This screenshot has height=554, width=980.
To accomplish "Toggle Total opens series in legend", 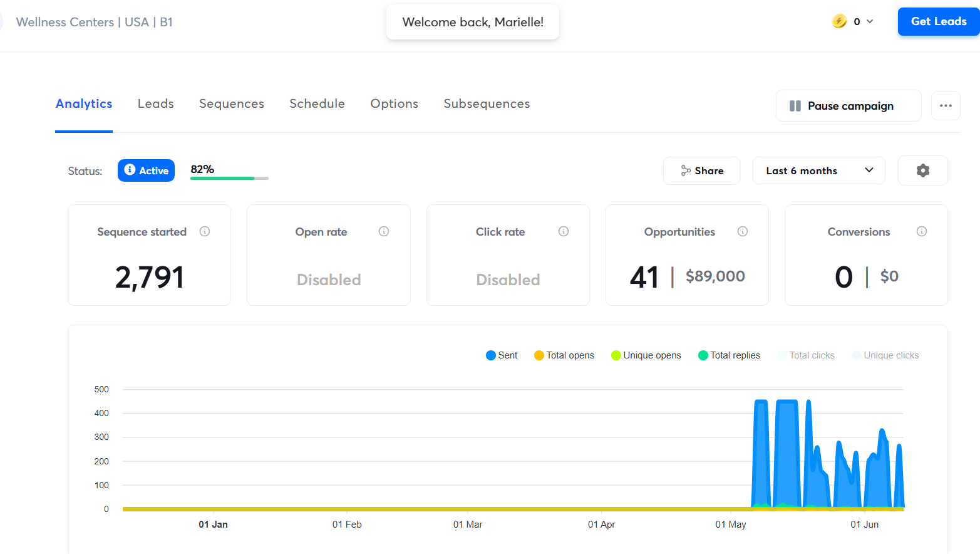I will tap(564, 355).
